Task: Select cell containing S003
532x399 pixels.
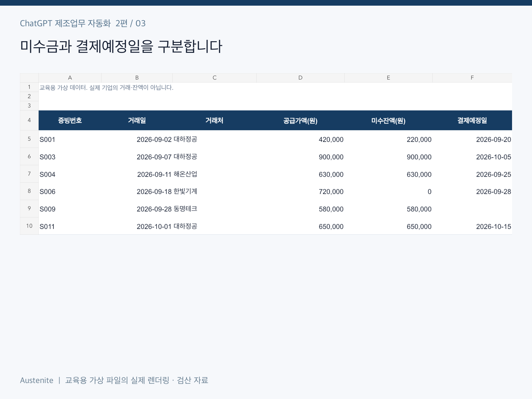Action: coord(70,157)
